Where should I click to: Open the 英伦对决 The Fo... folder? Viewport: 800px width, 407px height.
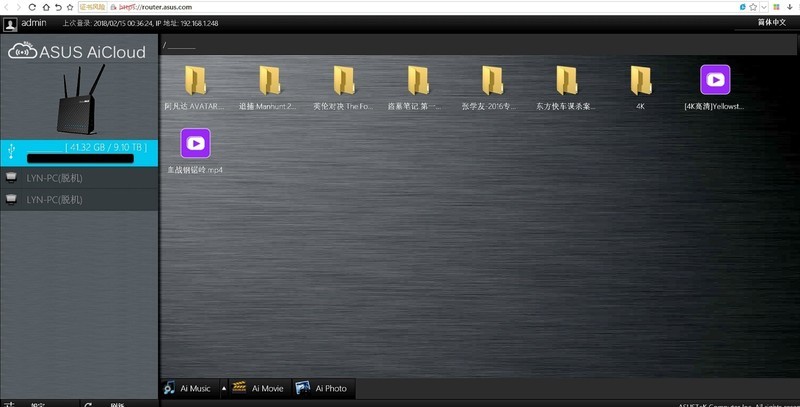pyautogui.click(x=343, y=87)
